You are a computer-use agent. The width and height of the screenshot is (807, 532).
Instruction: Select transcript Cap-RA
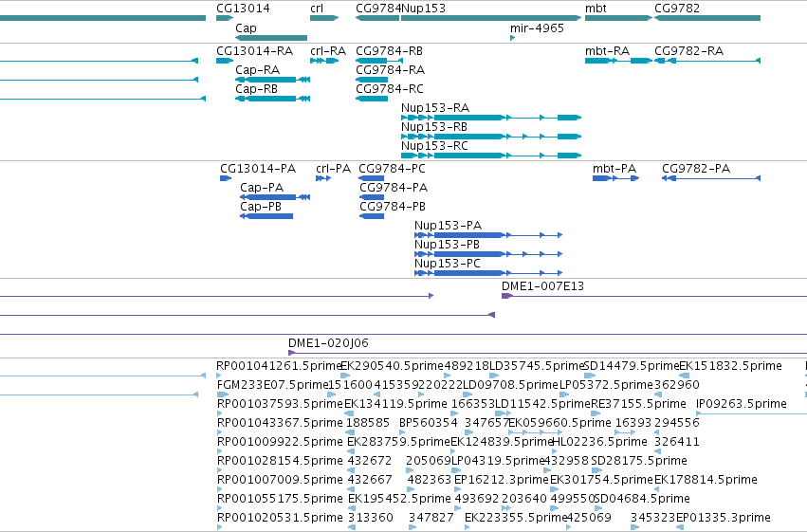click(x=257, y=70)
